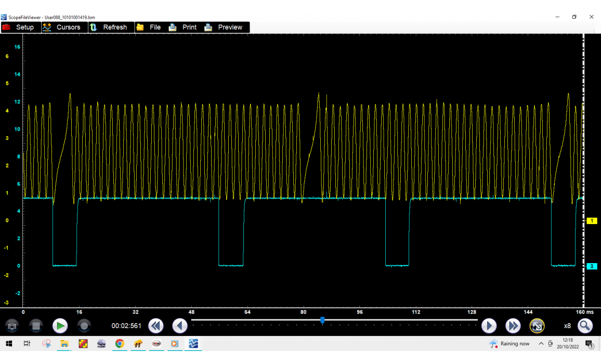
Task: Open the Print Preview
Action: [x=224, y=27]
